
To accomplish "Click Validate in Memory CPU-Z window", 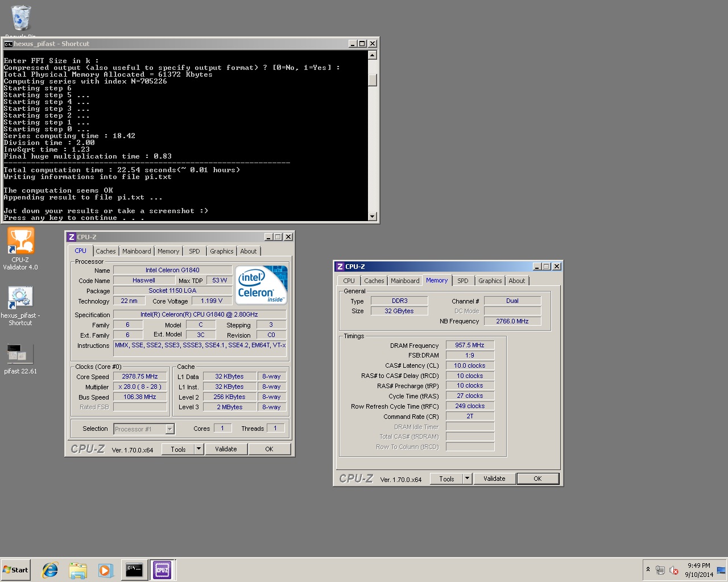I will click(494, 479).
